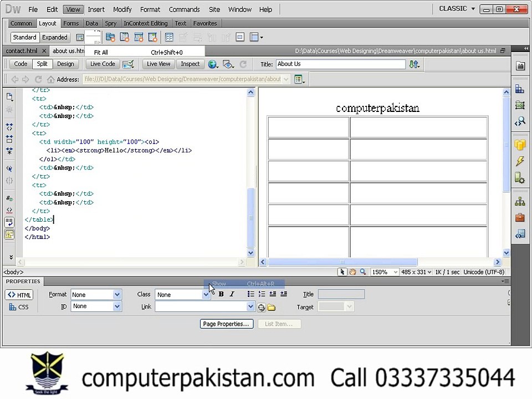This screenshot has height=399, width=532.
Task: Click the Expand All icon
Action: tap(9, 151)
